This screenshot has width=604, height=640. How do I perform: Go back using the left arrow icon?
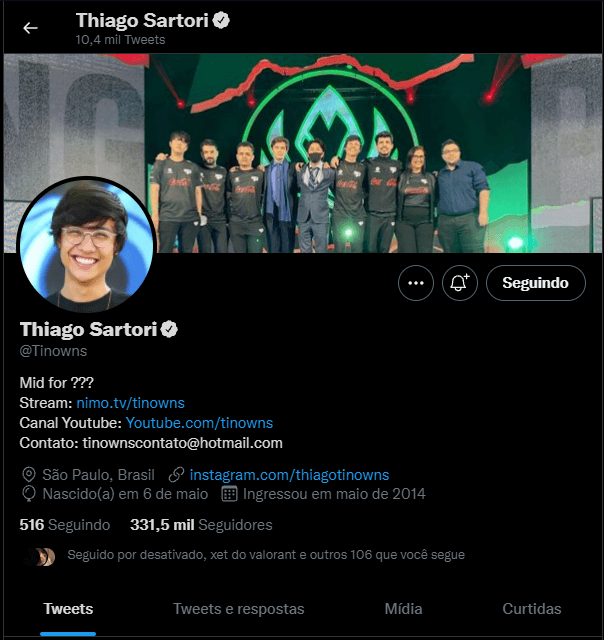point(30,28)
